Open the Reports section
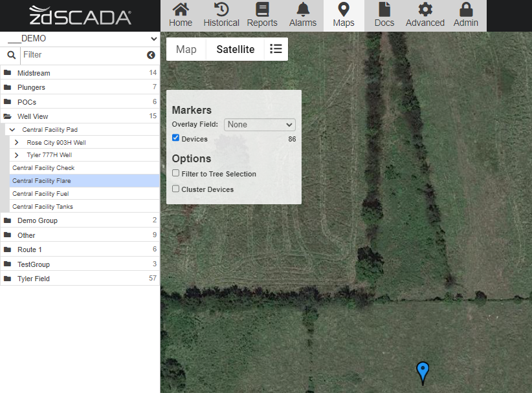 coord(262,16)
